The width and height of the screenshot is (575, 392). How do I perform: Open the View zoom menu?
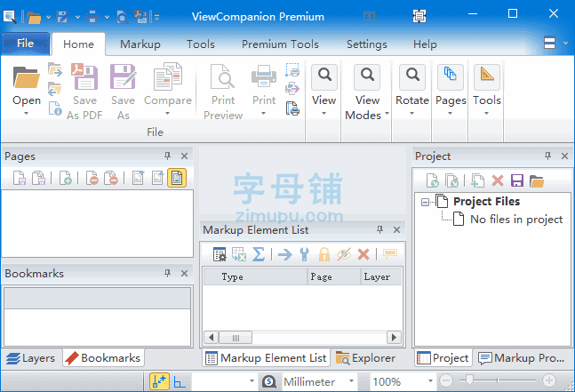point(323,91)
